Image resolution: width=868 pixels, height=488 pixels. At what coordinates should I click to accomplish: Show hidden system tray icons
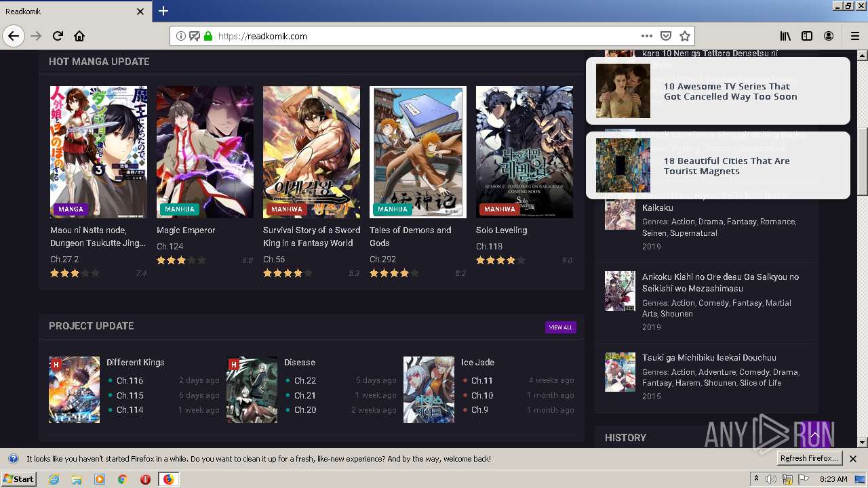point(757,479)
